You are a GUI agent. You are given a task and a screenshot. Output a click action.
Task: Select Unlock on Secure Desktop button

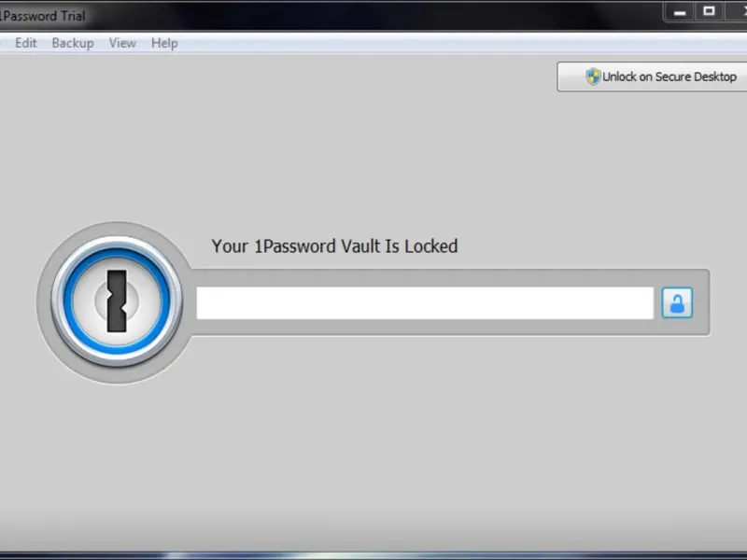coord(652,77)
